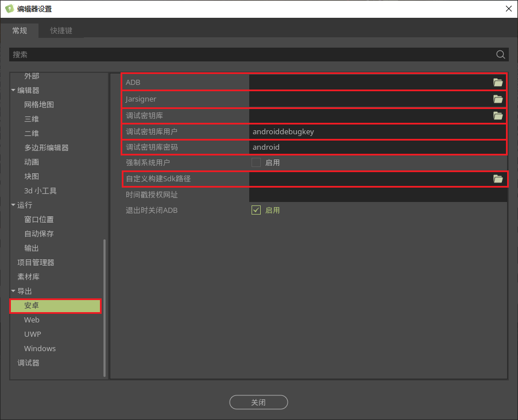
Task: Select UWP under 导出
Action: tap(33, 334)
